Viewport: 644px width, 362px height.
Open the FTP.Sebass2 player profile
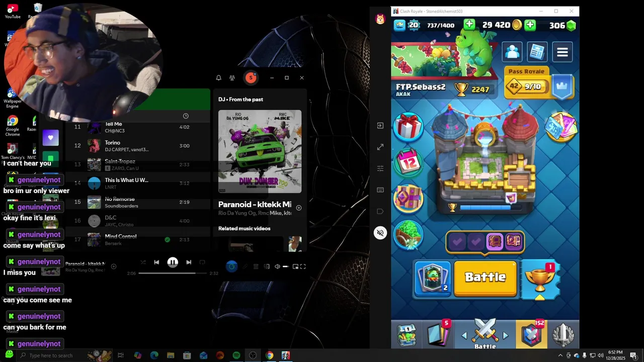[421, 89]
